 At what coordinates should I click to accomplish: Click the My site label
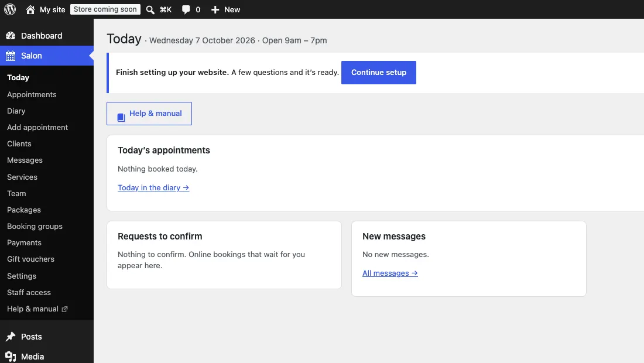[x=53, y=10]
